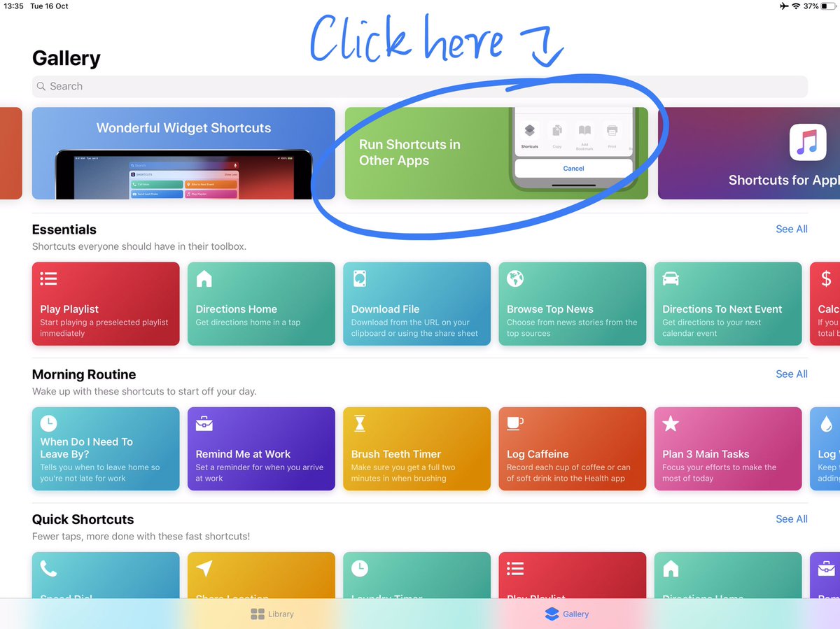Open the Browse Top News card title

tap(550, 309)
